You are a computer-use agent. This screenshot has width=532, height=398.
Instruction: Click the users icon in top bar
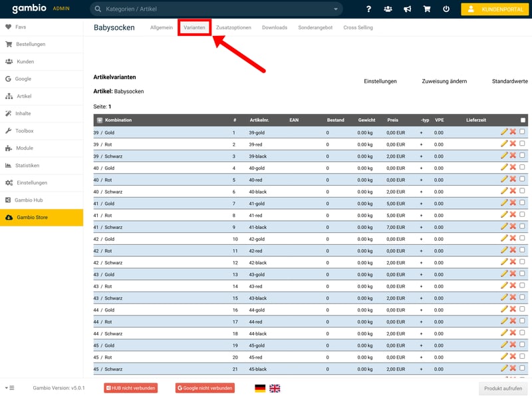[x=388, y=9]
